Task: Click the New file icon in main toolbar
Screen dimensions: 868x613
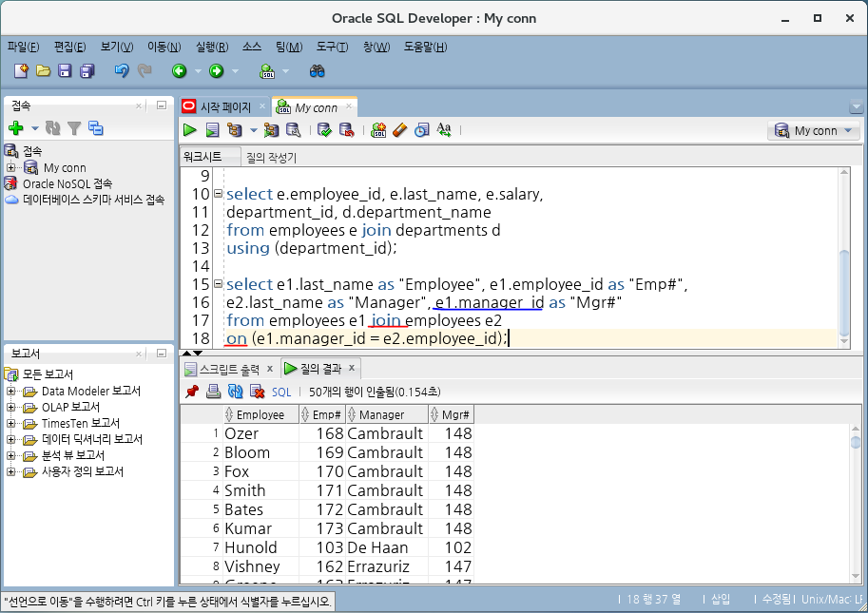Action: [x=21, y=71]
